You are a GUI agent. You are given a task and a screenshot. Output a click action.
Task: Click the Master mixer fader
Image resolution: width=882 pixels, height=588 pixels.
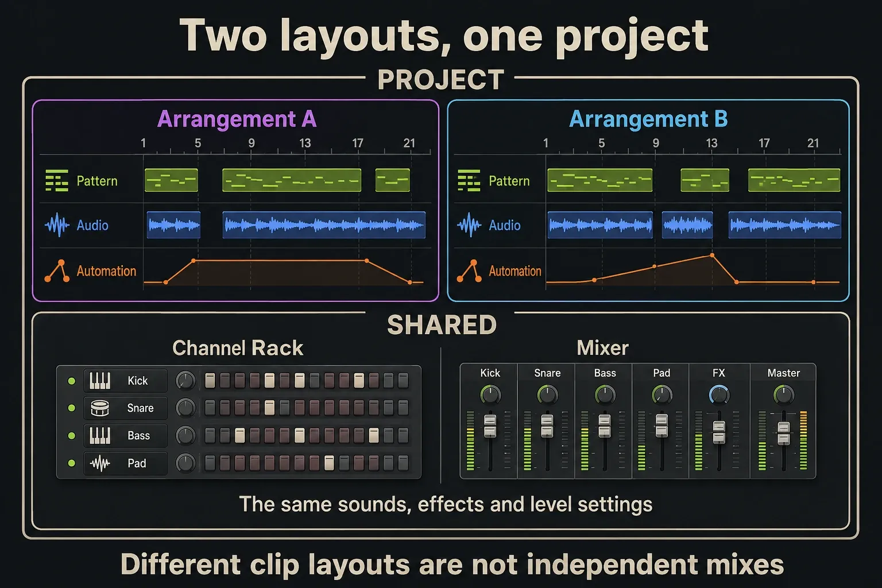(x=784, y=433)
